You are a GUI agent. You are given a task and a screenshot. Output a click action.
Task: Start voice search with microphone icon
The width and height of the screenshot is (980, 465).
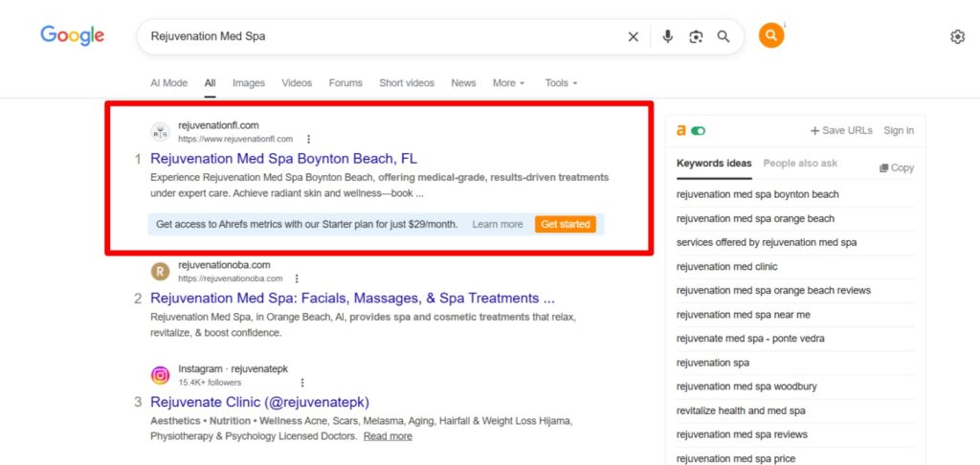[667, 36]
